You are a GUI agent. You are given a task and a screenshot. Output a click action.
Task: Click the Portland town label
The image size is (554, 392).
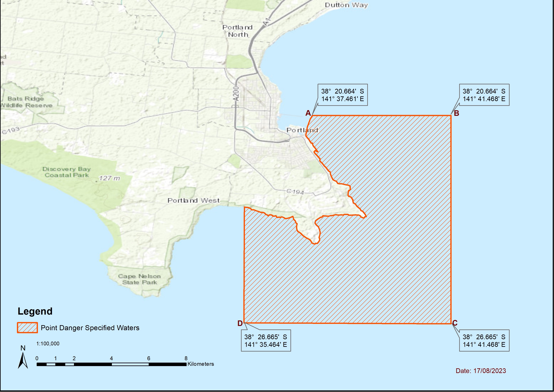click(302, 130)
